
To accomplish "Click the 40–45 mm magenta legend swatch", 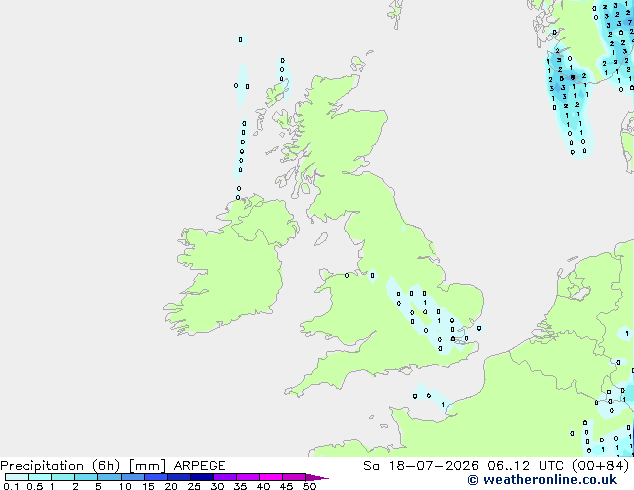I will click(271, 477).
